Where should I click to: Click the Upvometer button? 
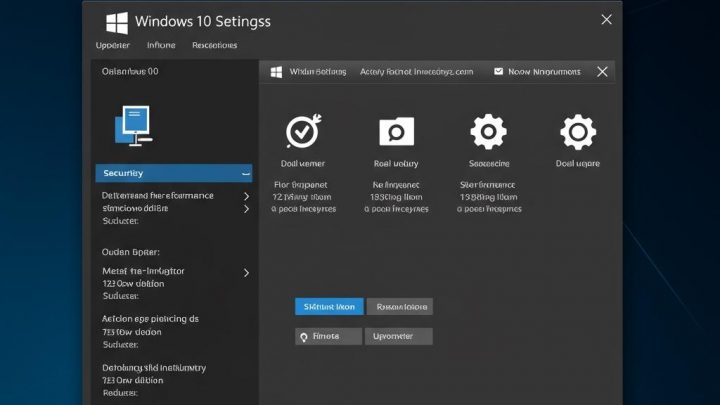click(x=399, y=336)
